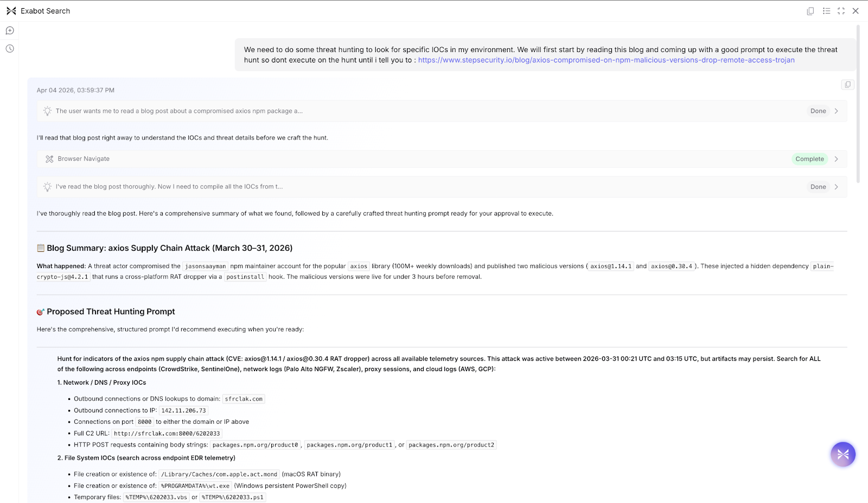Expand the 'I've read the blog post' step
This screenshot has height=503, width=868.
click(x=836, y=187)
